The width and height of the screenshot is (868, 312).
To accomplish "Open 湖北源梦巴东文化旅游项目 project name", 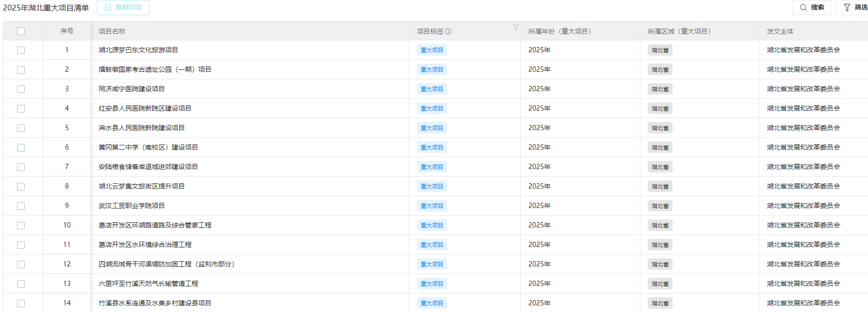I will click(138, 50).
